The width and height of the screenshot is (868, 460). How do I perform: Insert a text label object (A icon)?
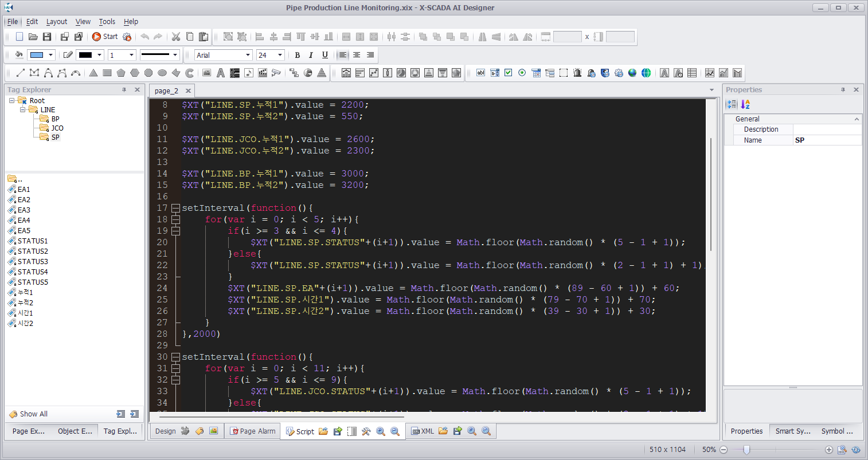tap(221, 73)
